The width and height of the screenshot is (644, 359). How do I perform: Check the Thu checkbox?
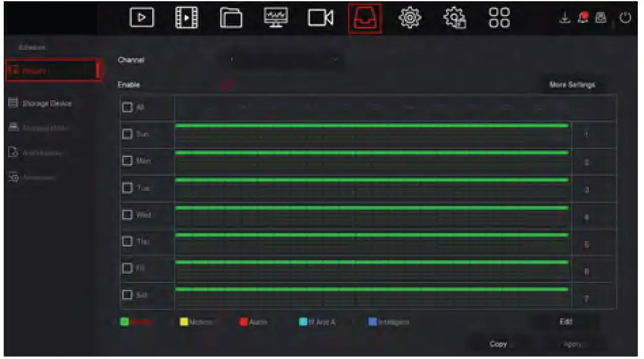(127, 241)
